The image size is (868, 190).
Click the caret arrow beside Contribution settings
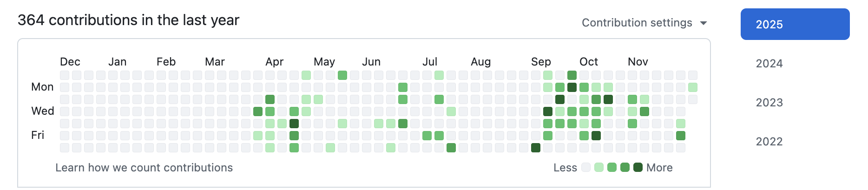coord(704,23)
